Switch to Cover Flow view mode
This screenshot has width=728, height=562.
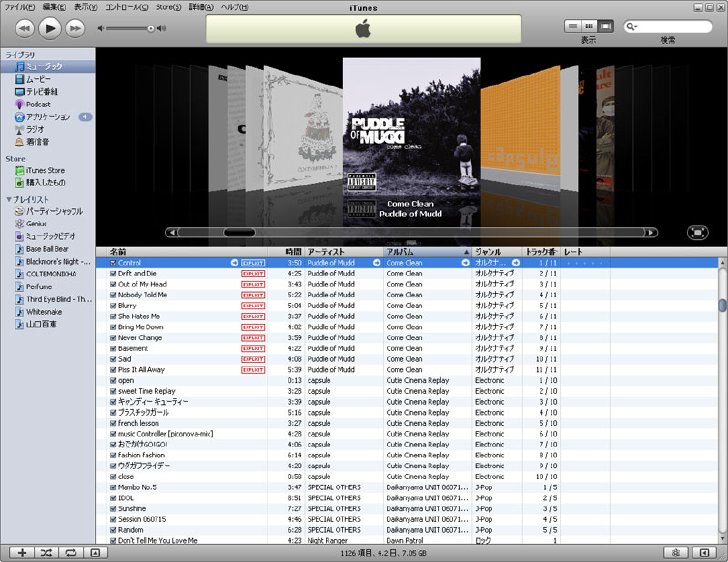[x=605, y=26]
